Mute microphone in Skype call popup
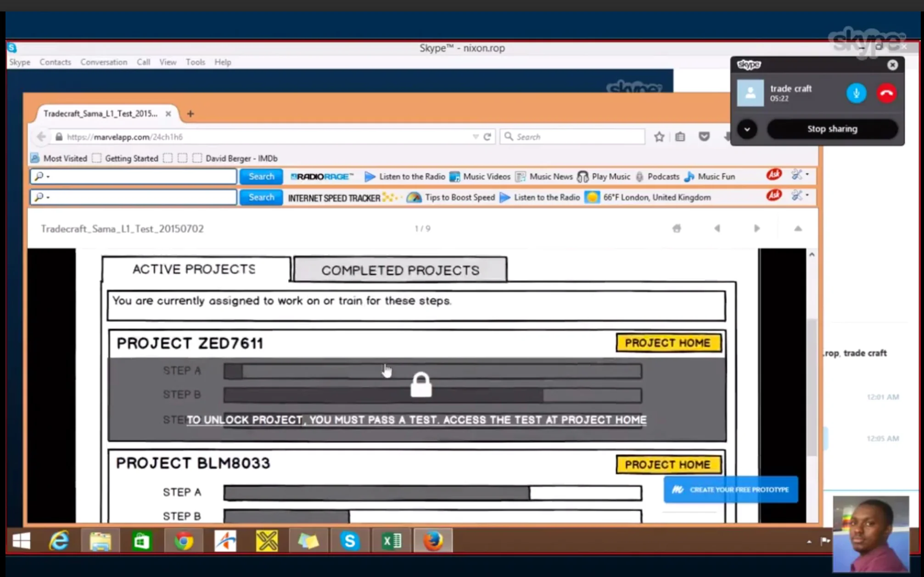 (x=856, y=93)
